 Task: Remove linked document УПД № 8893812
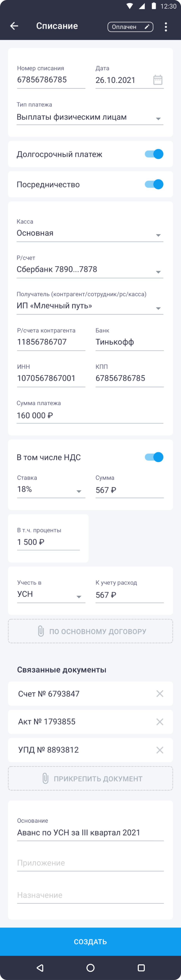point(160,750)
